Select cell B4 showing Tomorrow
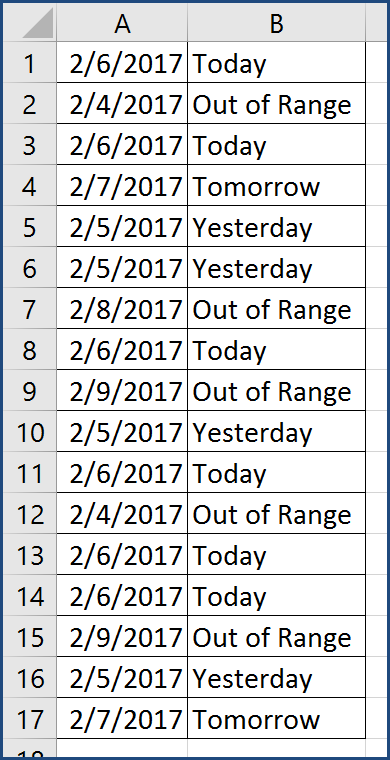The image size is (390, 760). click(x=276, y=185)
